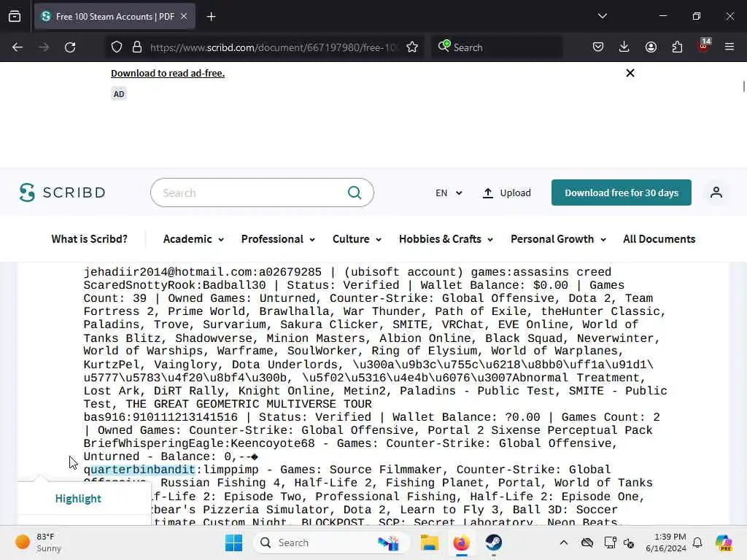Open Extensions puzzle icon
Viewport: 747px width, 560px height.
(677, 47)
